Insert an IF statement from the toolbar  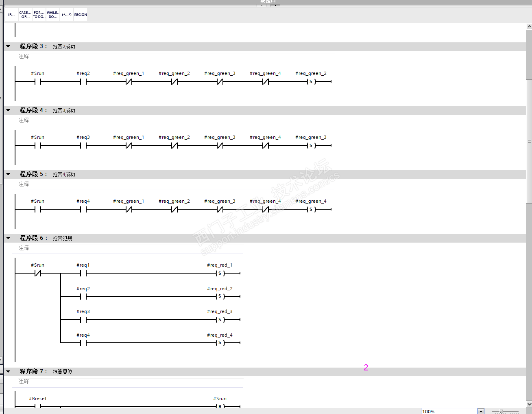pos(11,15)
